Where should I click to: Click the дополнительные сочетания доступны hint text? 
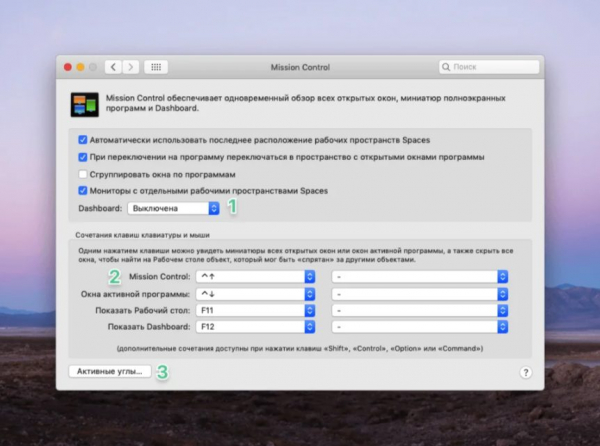[300, 348]
